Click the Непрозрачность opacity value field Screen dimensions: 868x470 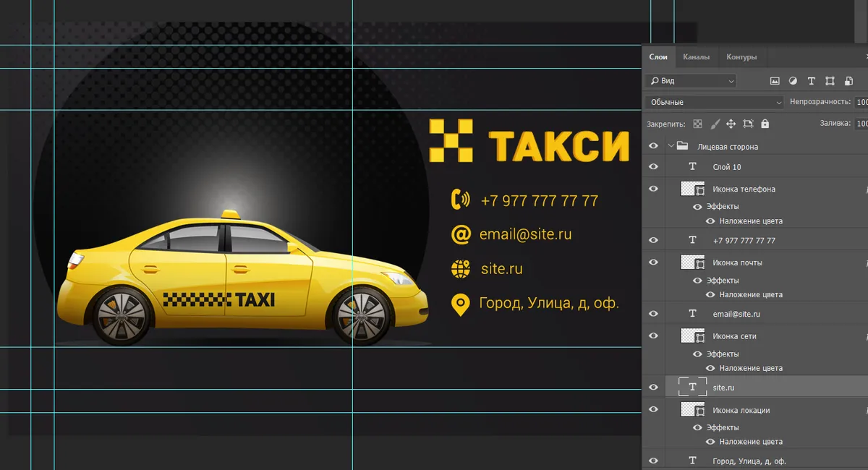(x=861, y=102)
